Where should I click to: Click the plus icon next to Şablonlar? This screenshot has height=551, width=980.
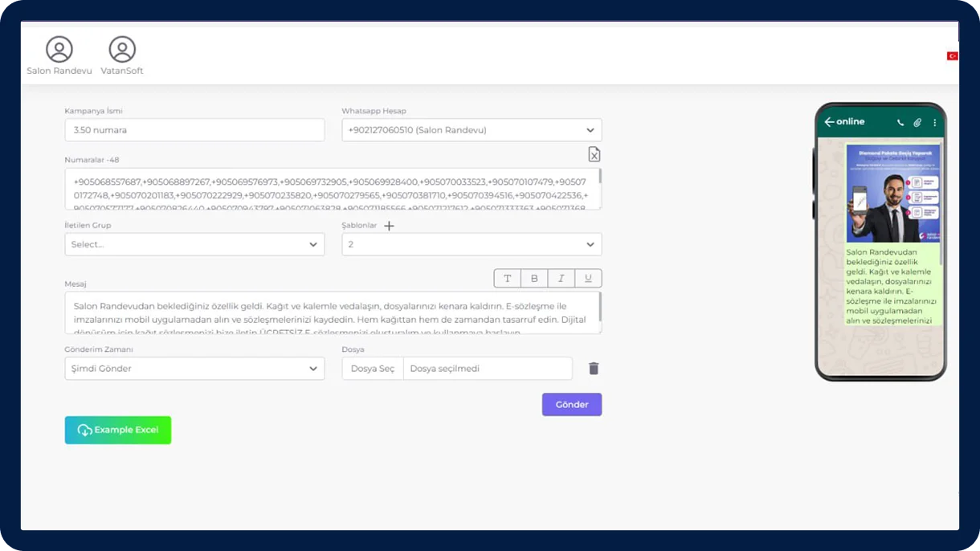point(389,226)
